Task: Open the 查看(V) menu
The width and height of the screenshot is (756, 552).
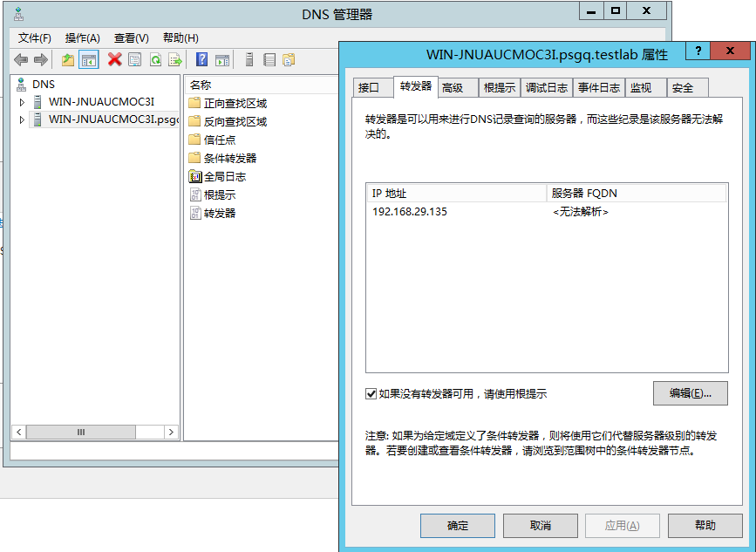Action: [131, 38]
